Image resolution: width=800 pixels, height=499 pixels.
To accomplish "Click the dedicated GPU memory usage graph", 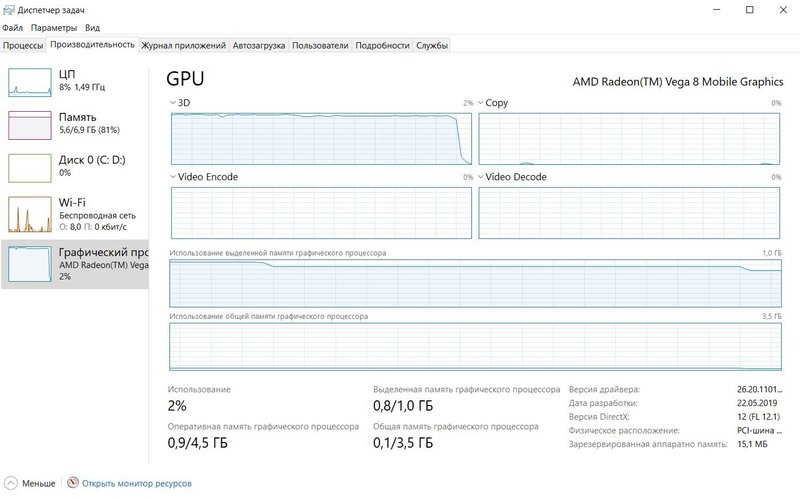I will pos(475,283).
